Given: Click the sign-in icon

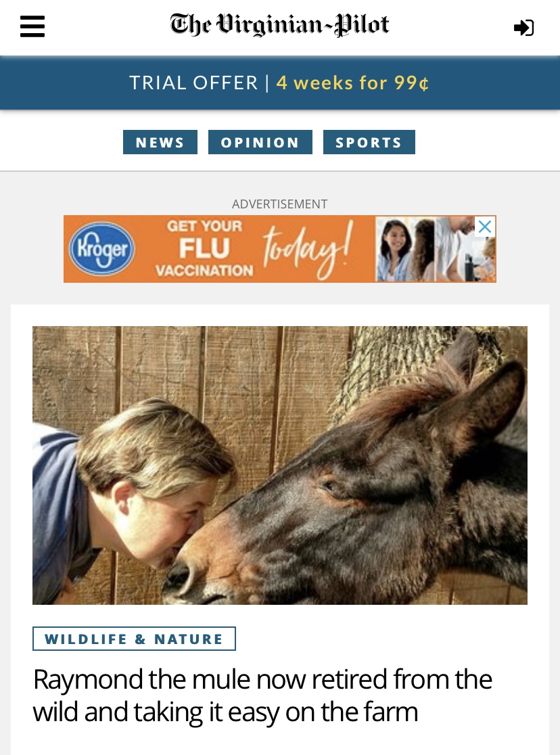Looking at the screenshot, I should point(524,28).
